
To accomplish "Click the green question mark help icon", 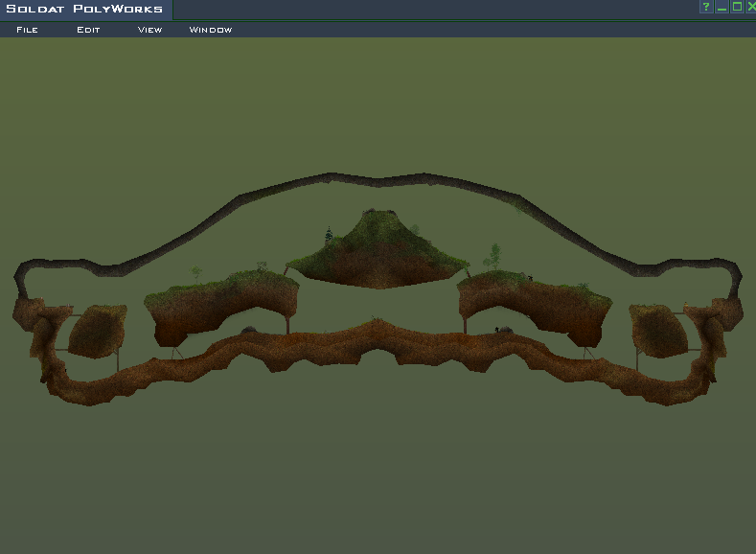I will point(706,8).
